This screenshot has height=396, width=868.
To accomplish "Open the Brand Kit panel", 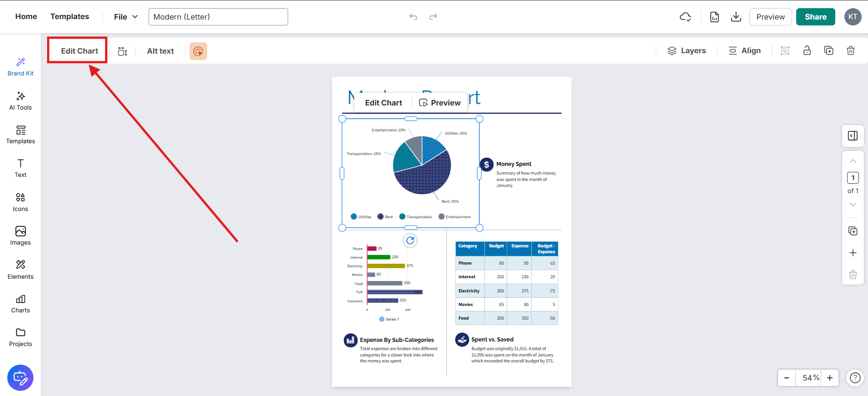I will click(x=20, y=67).
